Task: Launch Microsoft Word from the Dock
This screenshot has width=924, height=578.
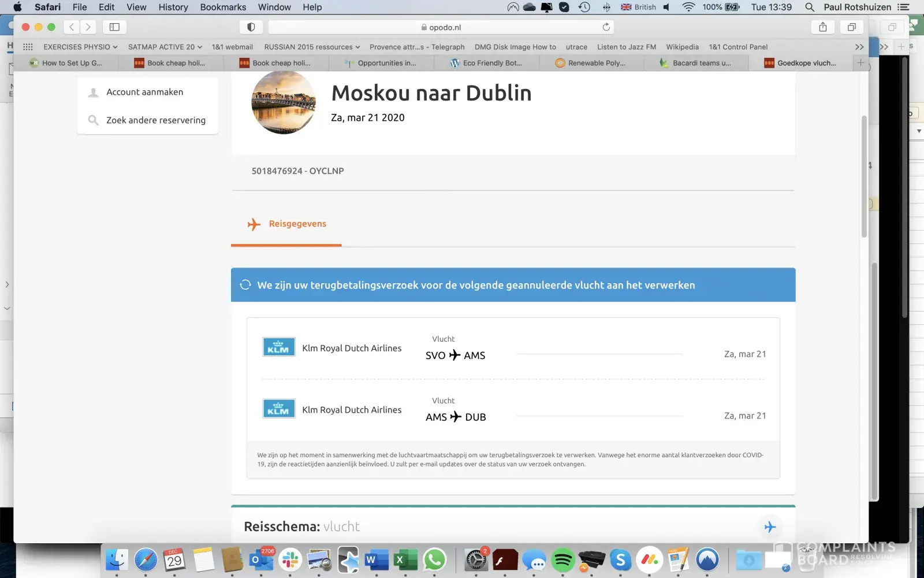Action: tap(377, 560)
